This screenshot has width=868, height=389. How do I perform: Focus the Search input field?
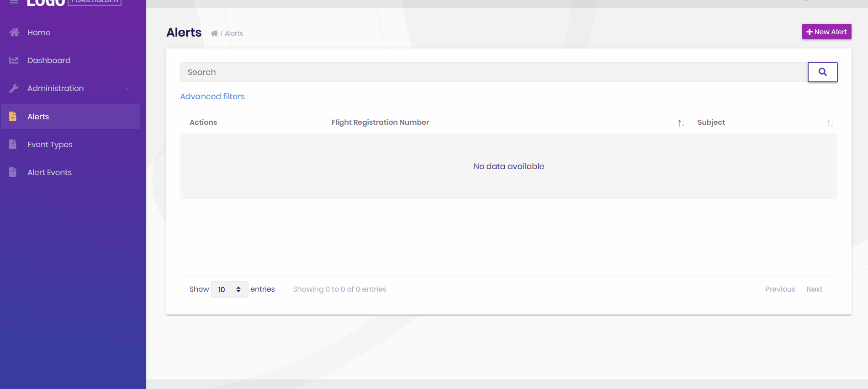493,72
